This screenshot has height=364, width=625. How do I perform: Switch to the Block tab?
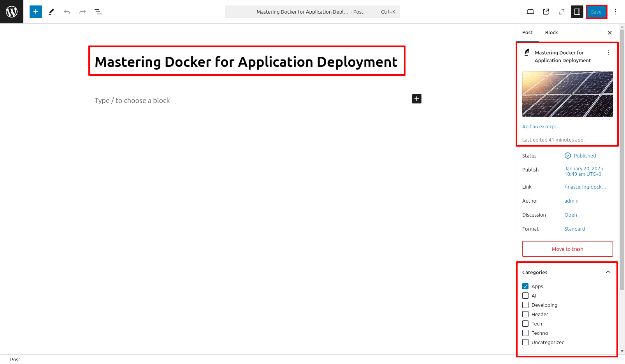pos(551,33)
